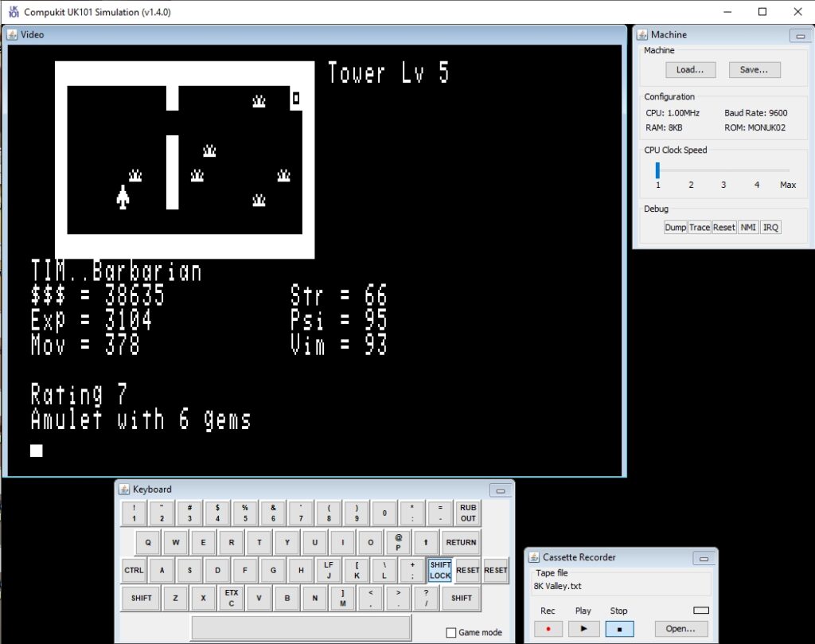Click the * : key
Screen dimensions: 815x644
412,513
